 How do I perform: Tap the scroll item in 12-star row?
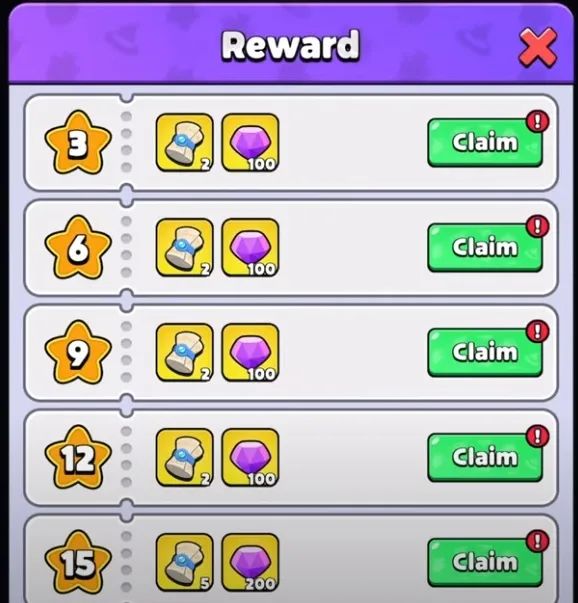point(185,458)
